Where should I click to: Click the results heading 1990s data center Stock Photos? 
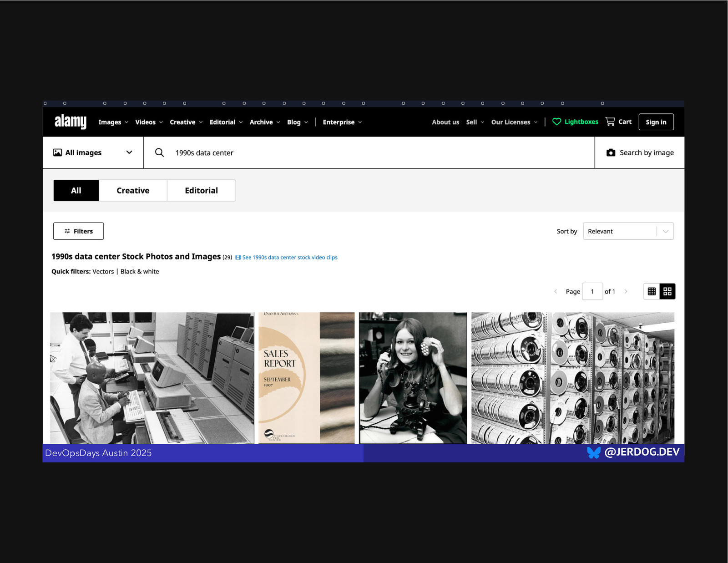click(x=136, y=256)
